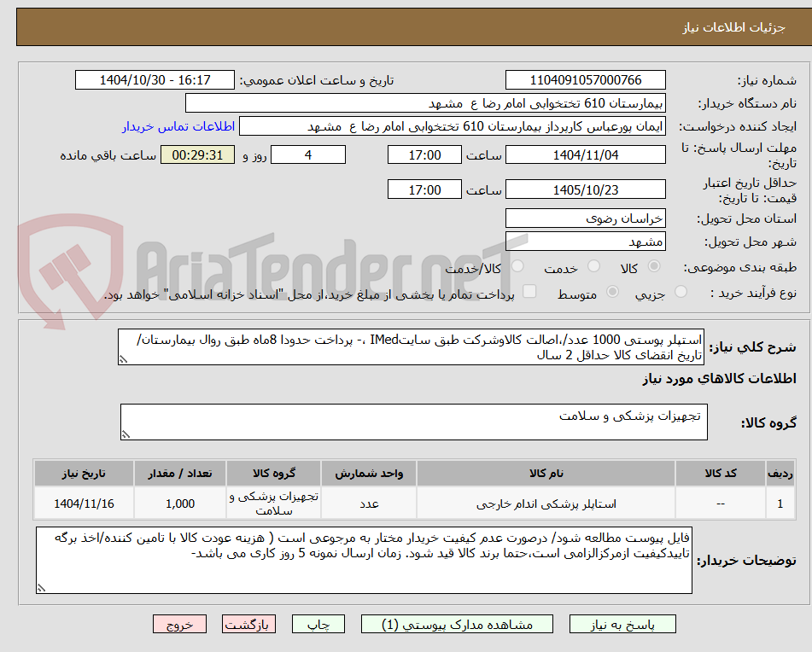This screenshot has width=812, height=652.
Task: Open مشاهده مدارک پیوستی (1) attachments
Action: tap(457, 624)
